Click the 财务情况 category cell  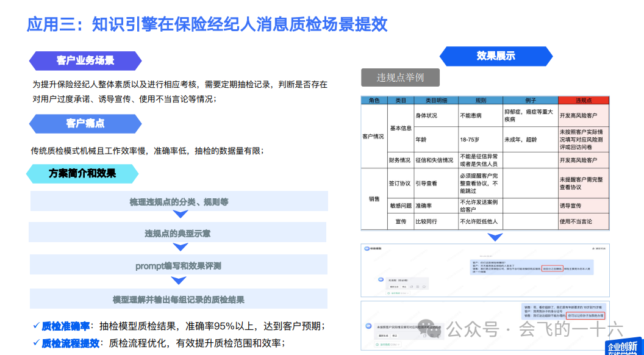400,160
